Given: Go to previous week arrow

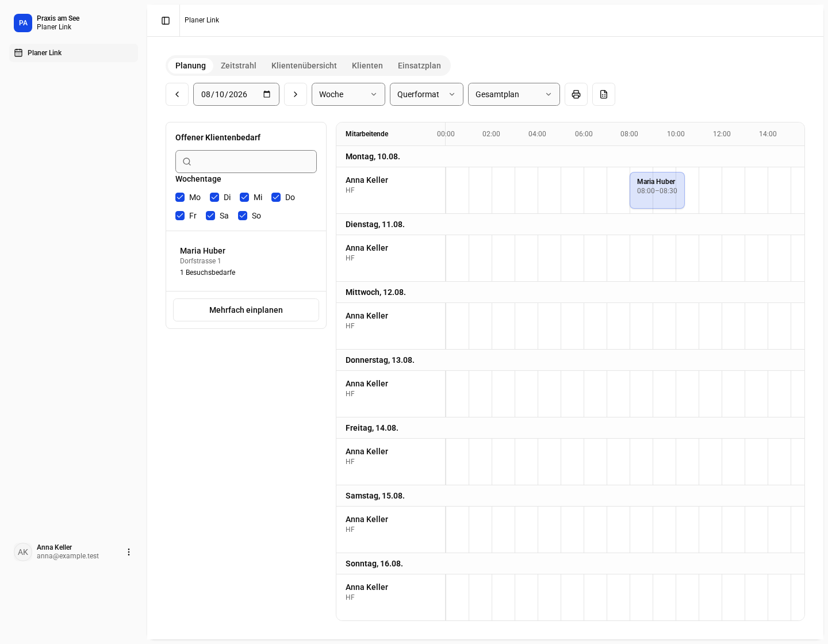Looking at the screenshot, I should [x=177, y=94].
